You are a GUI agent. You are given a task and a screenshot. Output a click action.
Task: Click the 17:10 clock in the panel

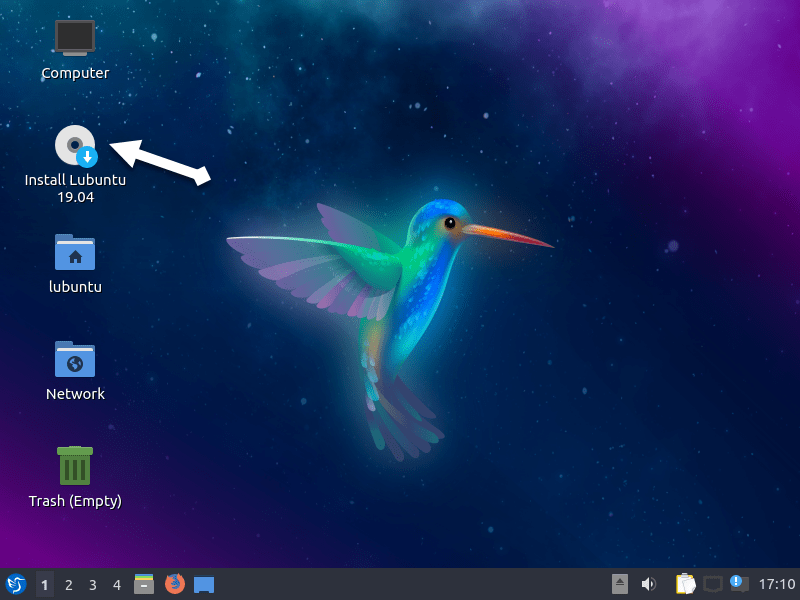pos(776,584)
